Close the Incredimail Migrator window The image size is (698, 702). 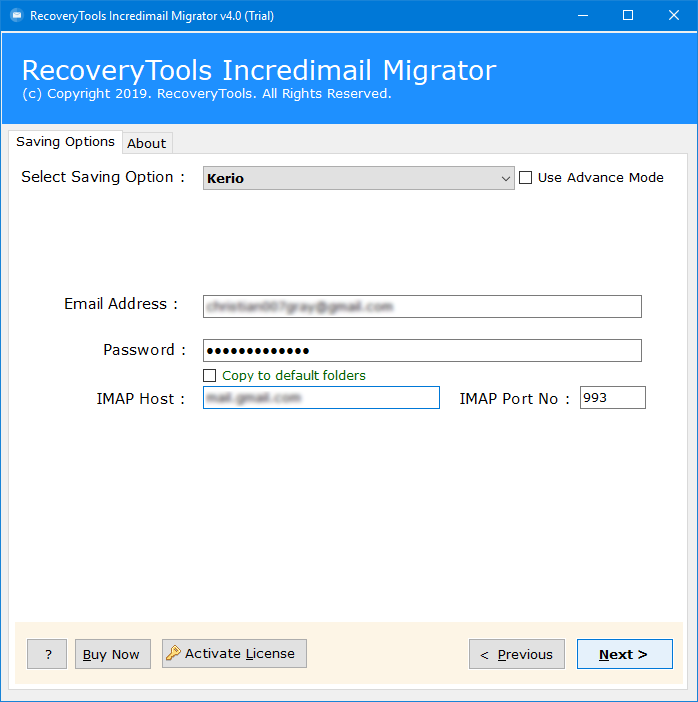pyautogui.click(x=673, y=16)
